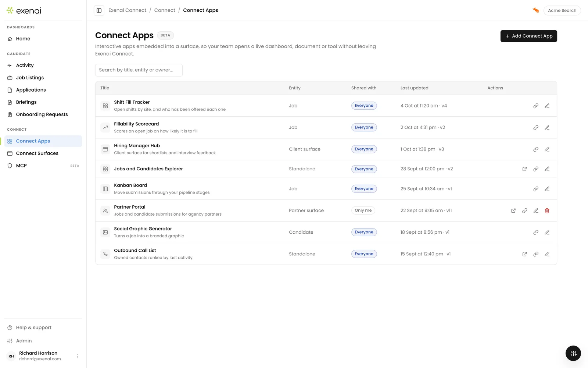Follow the Connect breadcrumb link
This screenshot has width=588, height=368.
(x=165, y=10)
